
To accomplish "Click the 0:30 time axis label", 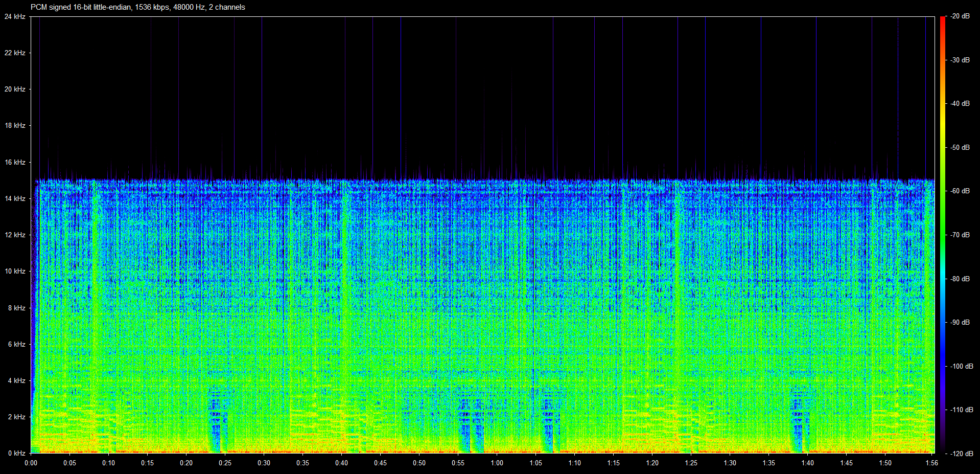I will tap(264, 463).
